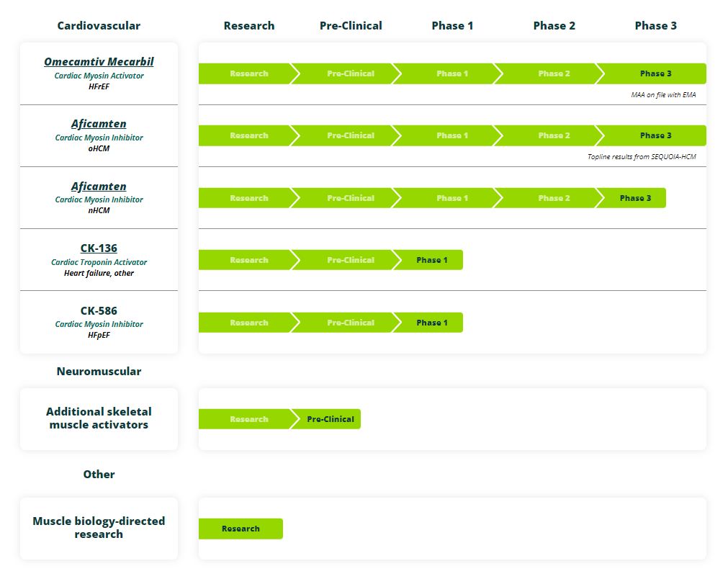Click the Additional skeletal muscle activators card
This screenshot has width=728, height=579.
tap(99, 418)
